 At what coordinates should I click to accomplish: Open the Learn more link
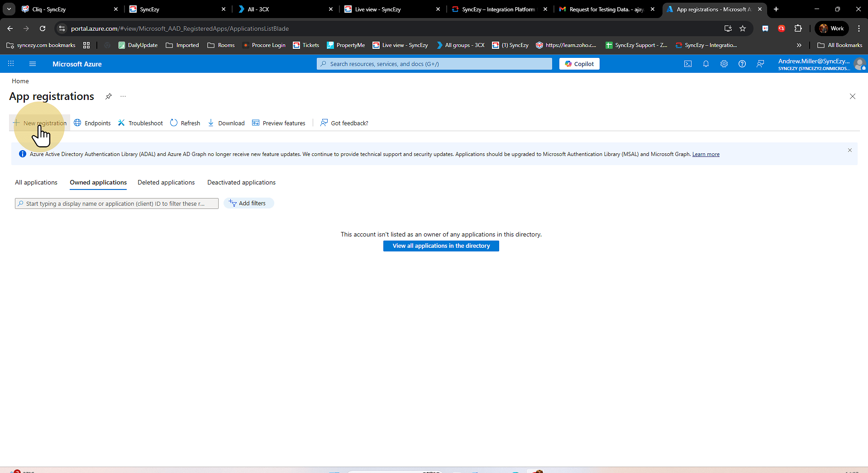[706, 154]
